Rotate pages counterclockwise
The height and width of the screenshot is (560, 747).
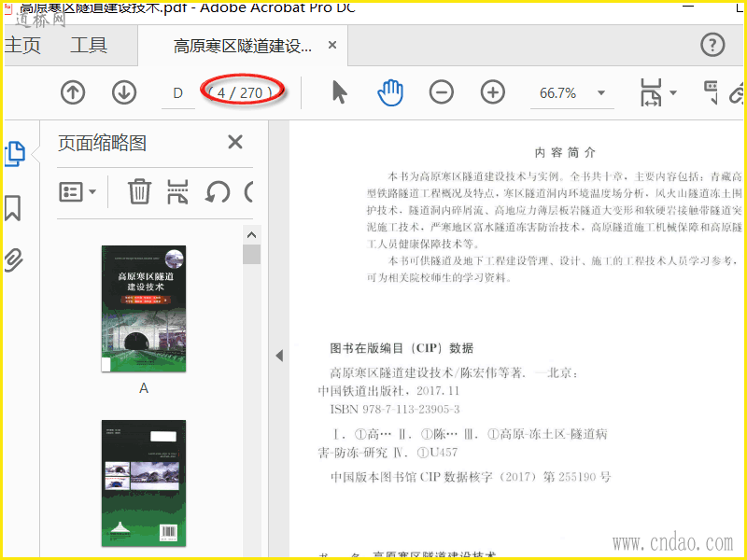(218, 192)
